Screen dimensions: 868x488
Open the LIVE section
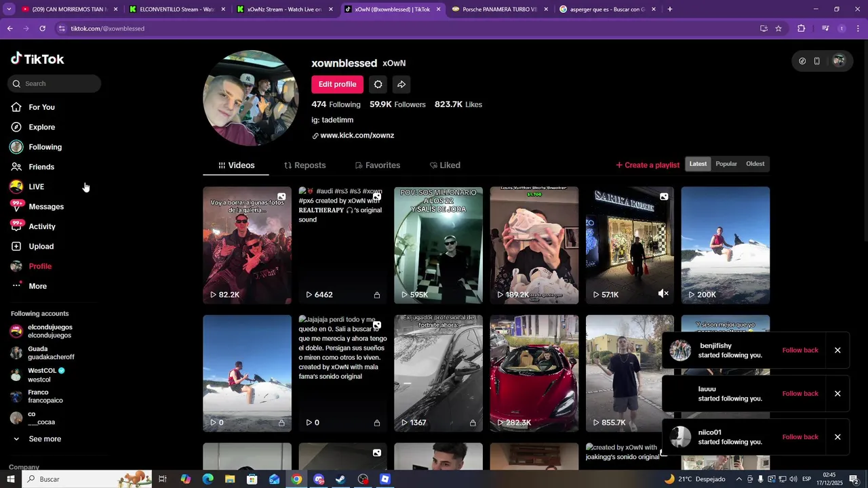pos(36,187)
